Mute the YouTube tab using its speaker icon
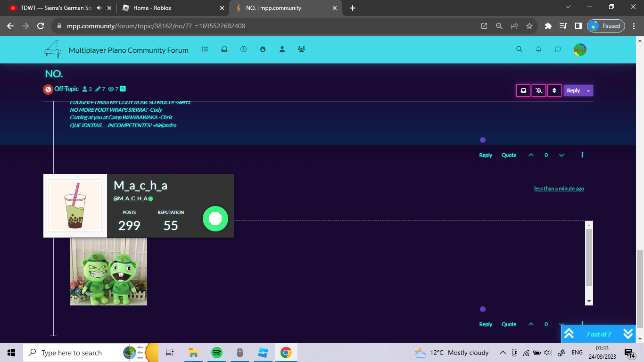 (x=99, y=8)
